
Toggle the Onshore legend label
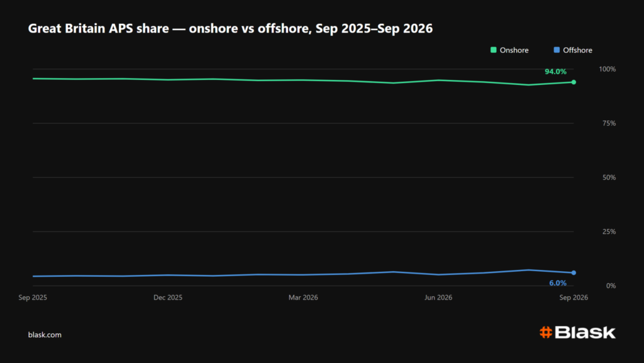(x=514, y=50)
